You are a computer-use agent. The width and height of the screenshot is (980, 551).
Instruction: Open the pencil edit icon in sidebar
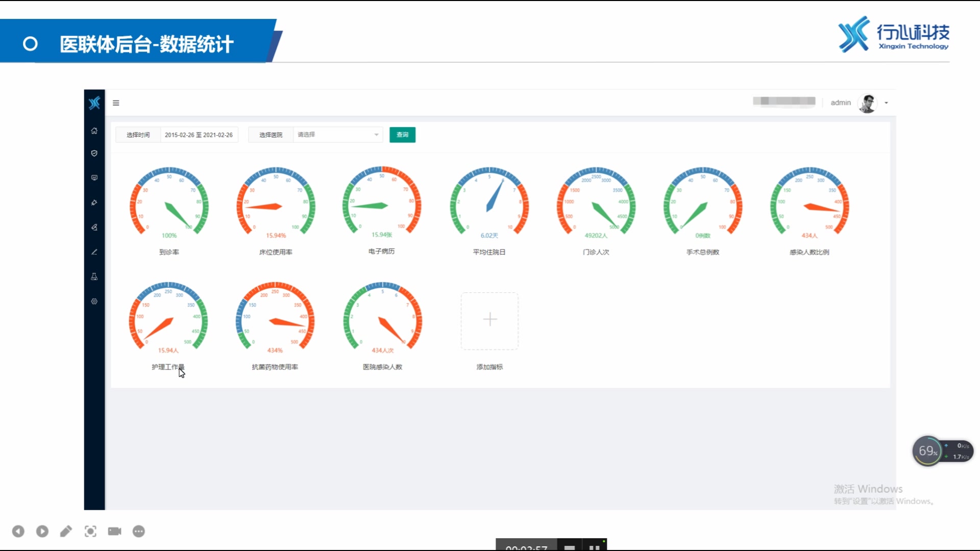(94, 252)
